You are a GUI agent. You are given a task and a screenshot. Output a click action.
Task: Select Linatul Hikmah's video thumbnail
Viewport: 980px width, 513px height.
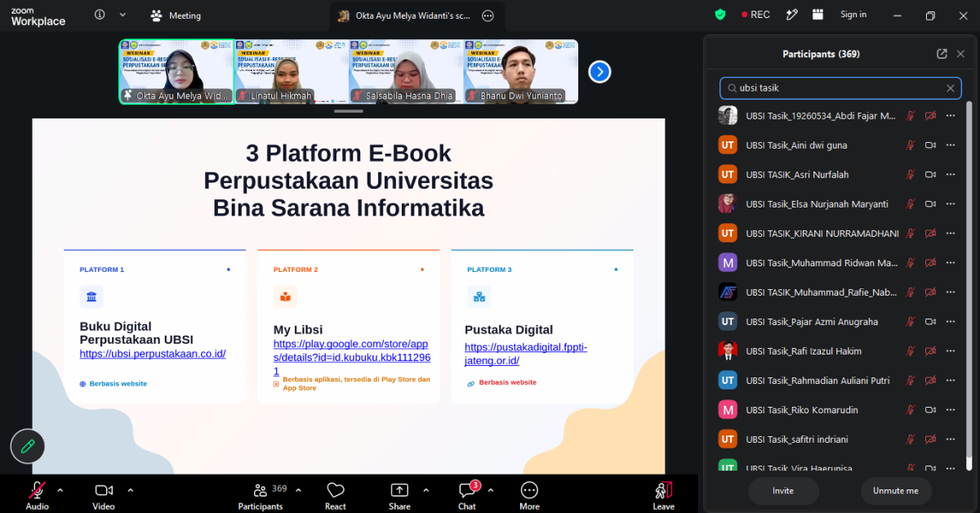coord(292,72)
